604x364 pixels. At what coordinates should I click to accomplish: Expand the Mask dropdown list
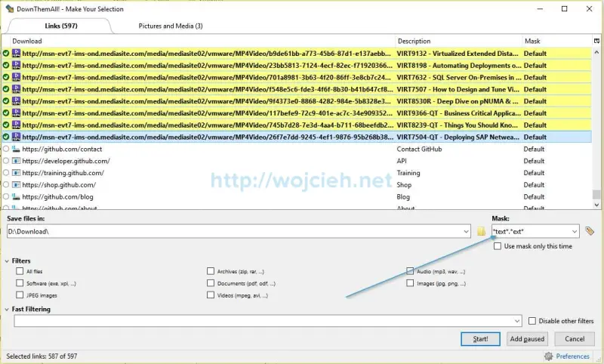tap(575, 231)
